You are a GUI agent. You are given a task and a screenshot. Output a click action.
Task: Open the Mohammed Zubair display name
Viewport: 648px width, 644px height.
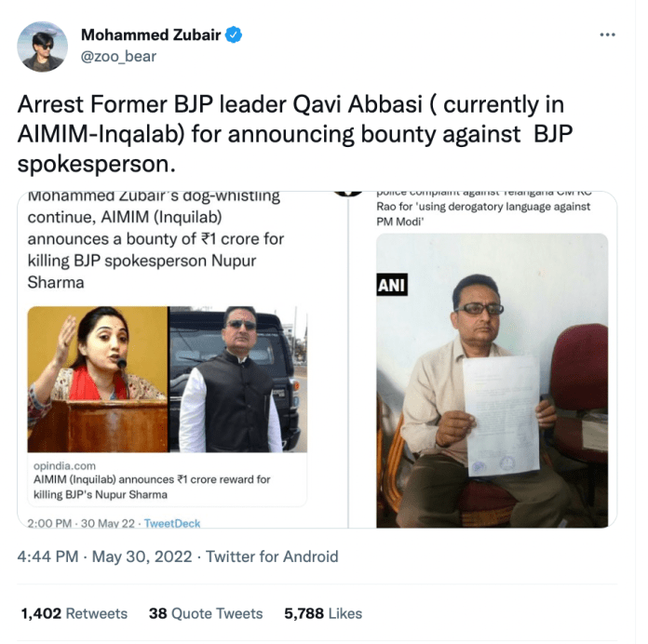pyautogui.click(x=151, y=35)
